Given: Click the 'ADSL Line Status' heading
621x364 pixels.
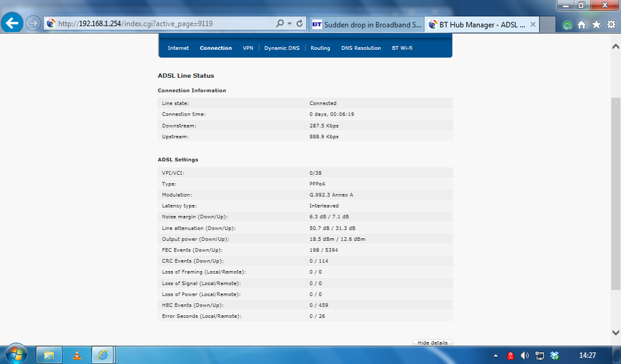Looking at the screenshot, I should [186, 76].
